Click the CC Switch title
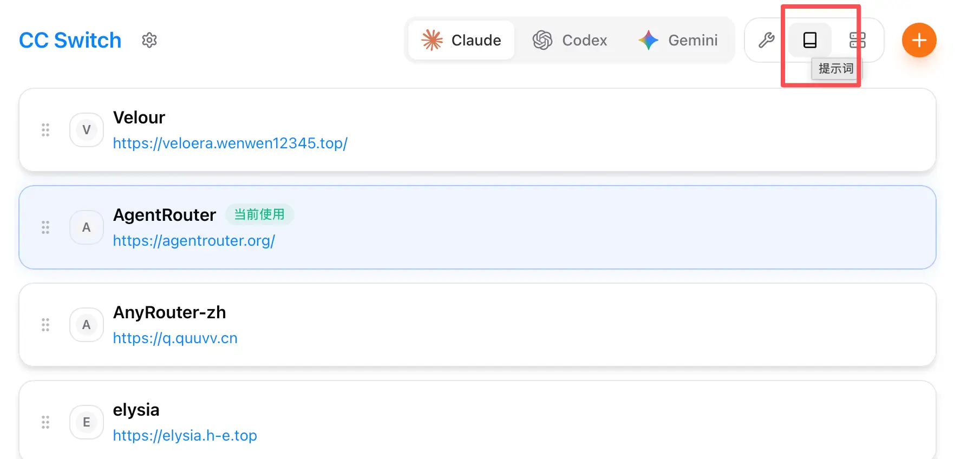This screenshot has width=980, height=459. [x=70, y=41]
